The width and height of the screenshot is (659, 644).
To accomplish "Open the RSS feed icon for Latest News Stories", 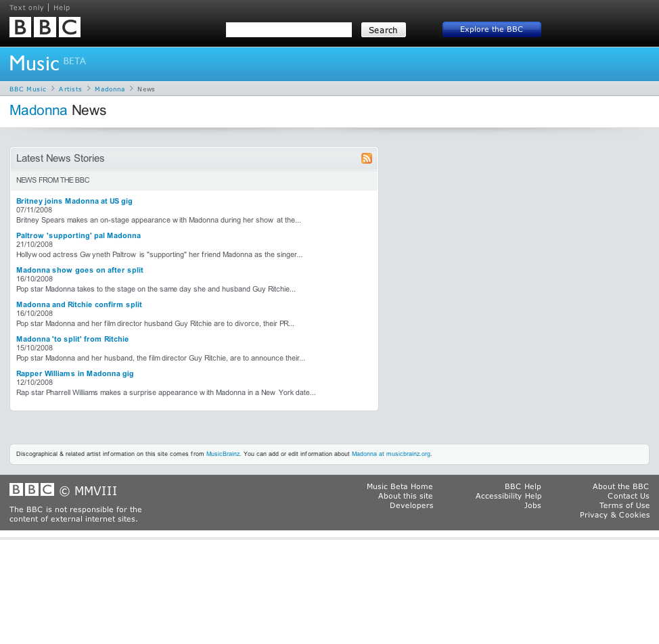I will [367, 158].
